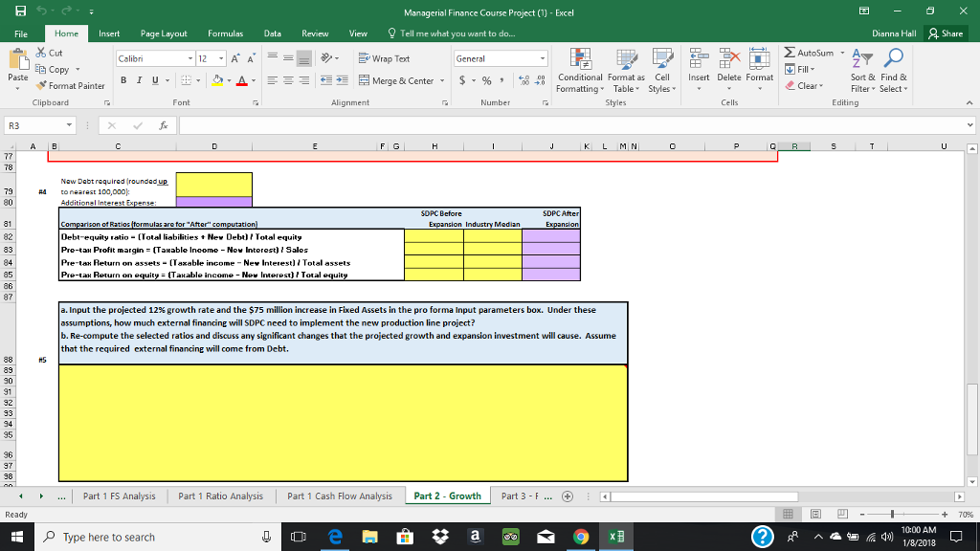Toggle Bold formatting
Image resolution: width=980 pixels, height=551 pixels.
[x=123, y=80]
